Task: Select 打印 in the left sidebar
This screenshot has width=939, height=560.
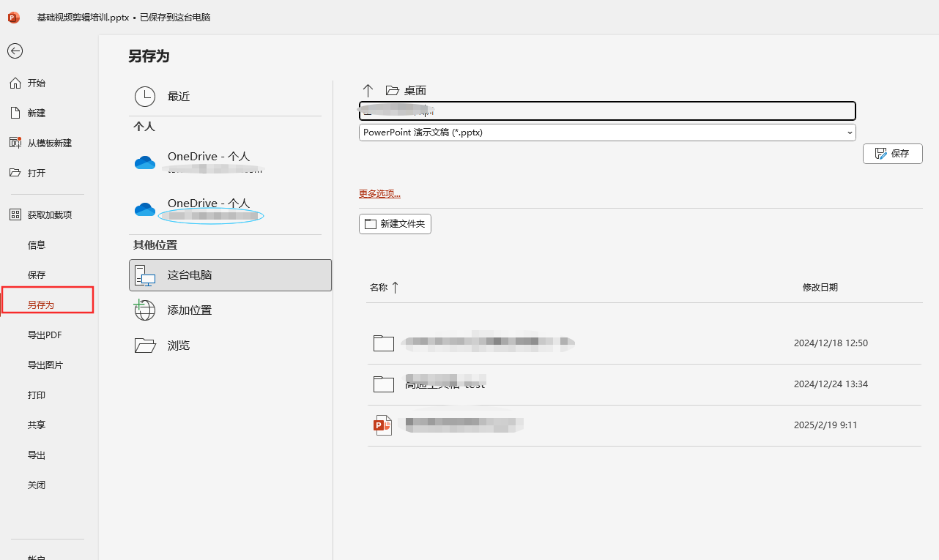Action: [x=37, y=395]
